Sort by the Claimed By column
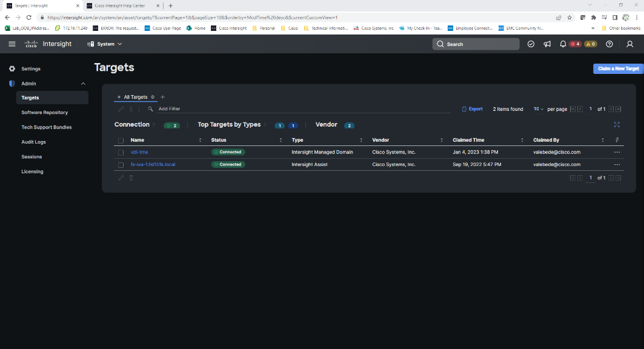The width and height of the screenshot is (644, 349). 603,141
